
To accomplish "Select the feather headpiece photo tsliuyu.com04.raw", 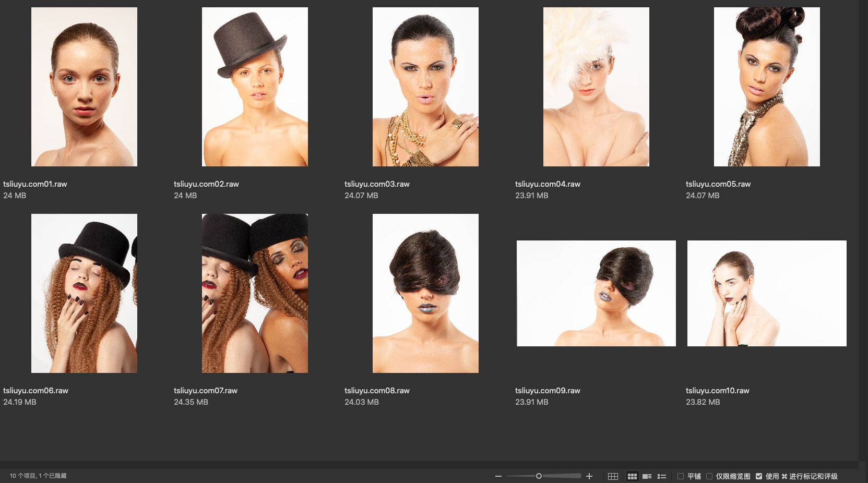I will pyautogui.click(x=596, y=87).
